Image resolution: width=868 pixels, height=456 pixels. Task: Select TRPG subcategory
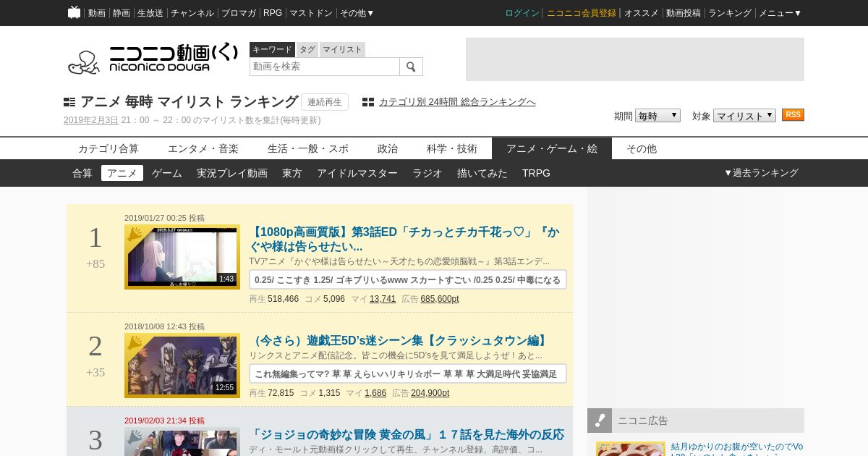pos(536,173)
